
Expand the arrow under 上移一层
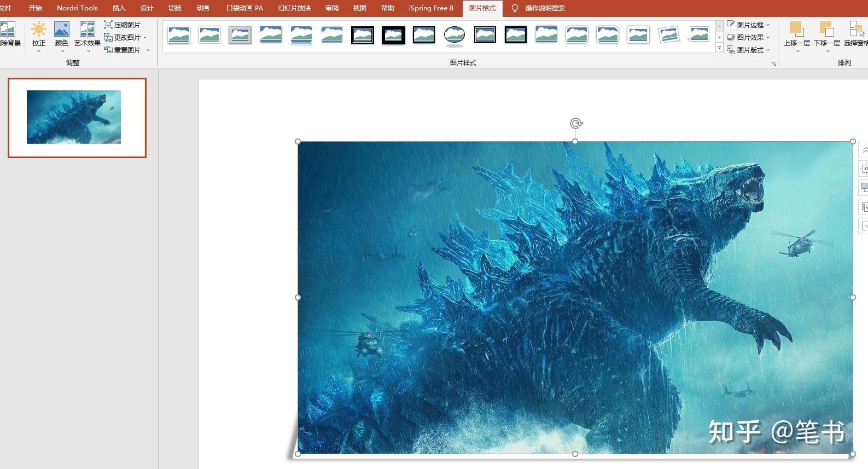(797, 51)
